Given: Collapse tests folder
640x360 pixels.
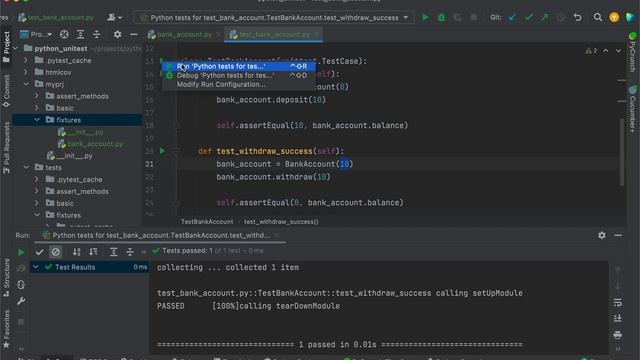Looking at the screenshot, I should (x=26, y=167).
